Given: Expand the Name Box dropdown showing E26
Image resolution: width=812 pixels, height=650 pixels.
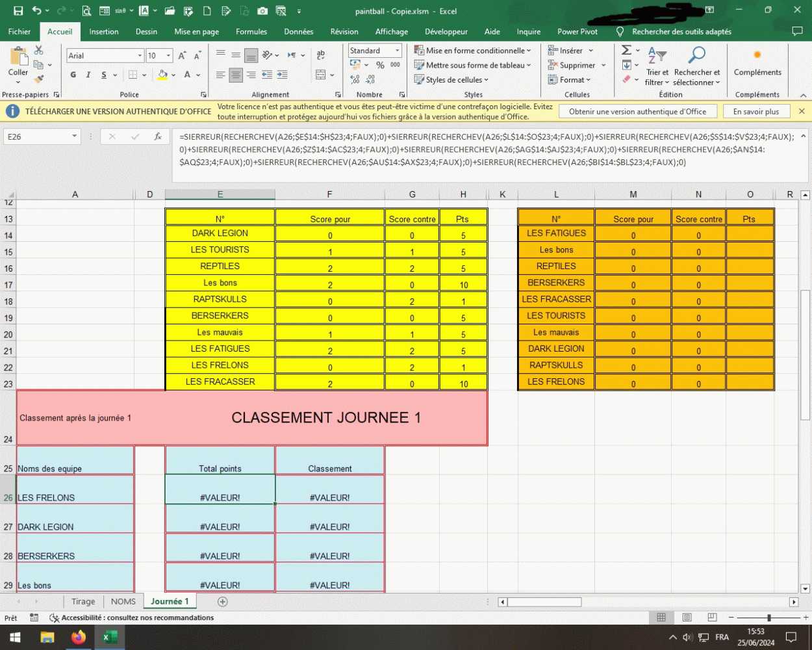Looking at the screenshot, I should click(x=75, y=136).
